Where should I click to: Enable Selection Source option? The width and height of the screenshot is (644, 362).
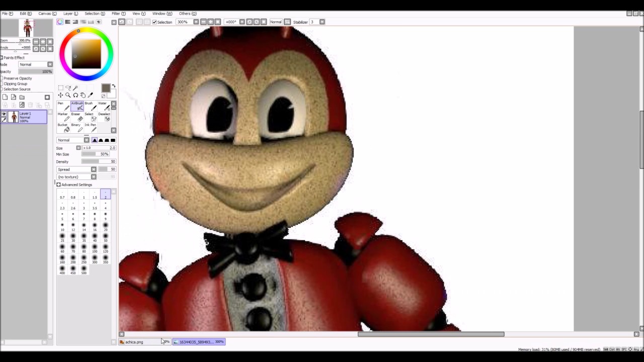click(2, 89)
